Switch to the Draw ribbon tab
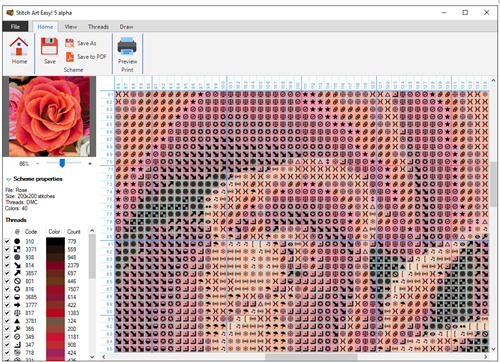 point(126,27)
